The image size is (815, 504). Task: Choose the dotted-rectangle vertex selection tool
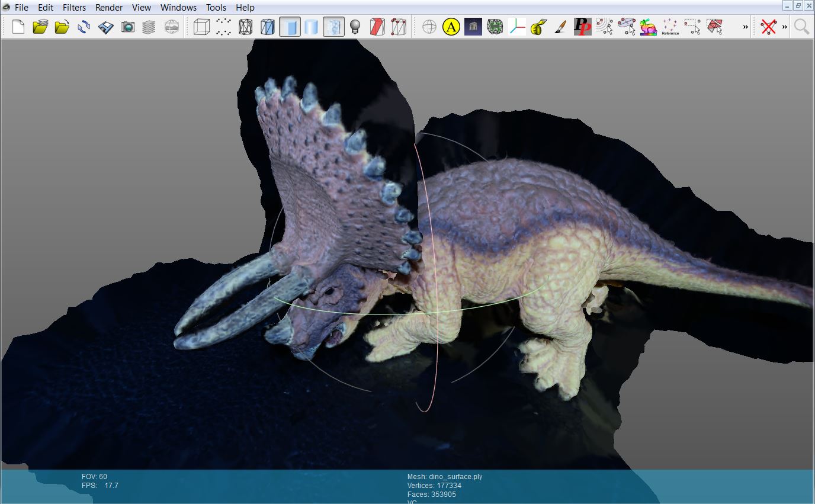point(692,27)
